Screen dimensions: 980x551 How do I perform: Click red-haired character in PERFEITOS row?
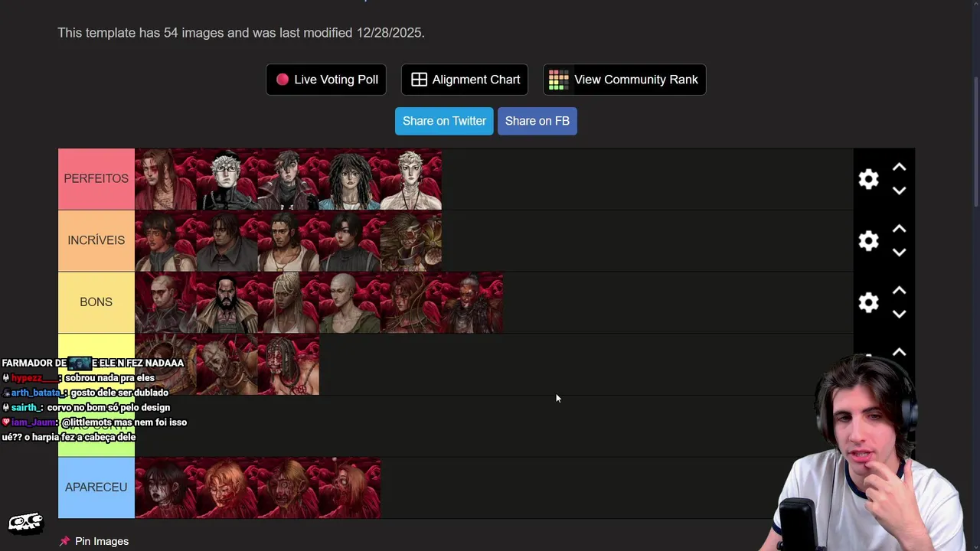click(165, 179)
